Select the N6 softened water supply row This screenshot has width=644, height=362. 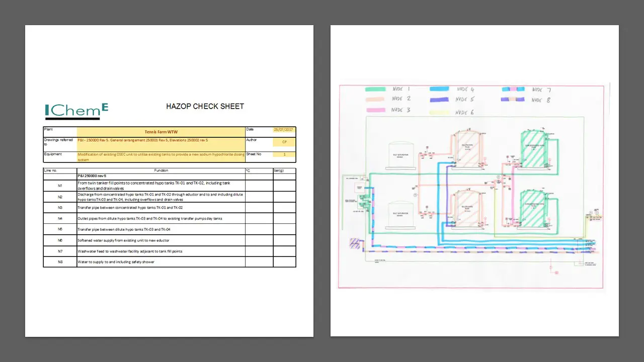(161, 240)
